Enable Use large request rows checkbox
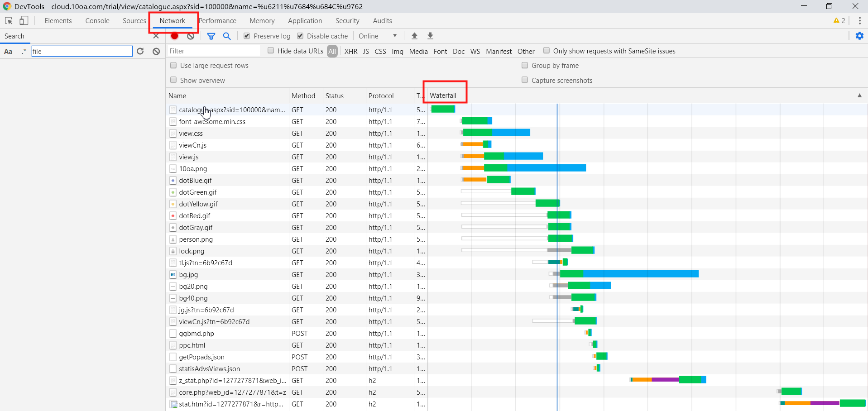The image size is (868, 411). tap(173, 65)
